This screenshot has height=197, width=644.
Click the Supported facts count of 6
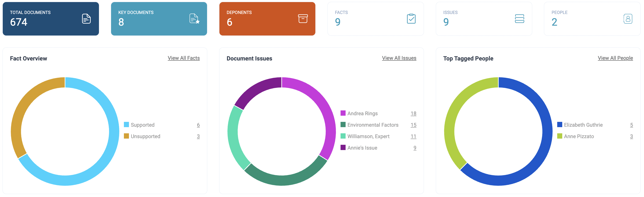[x=198, y=125]
